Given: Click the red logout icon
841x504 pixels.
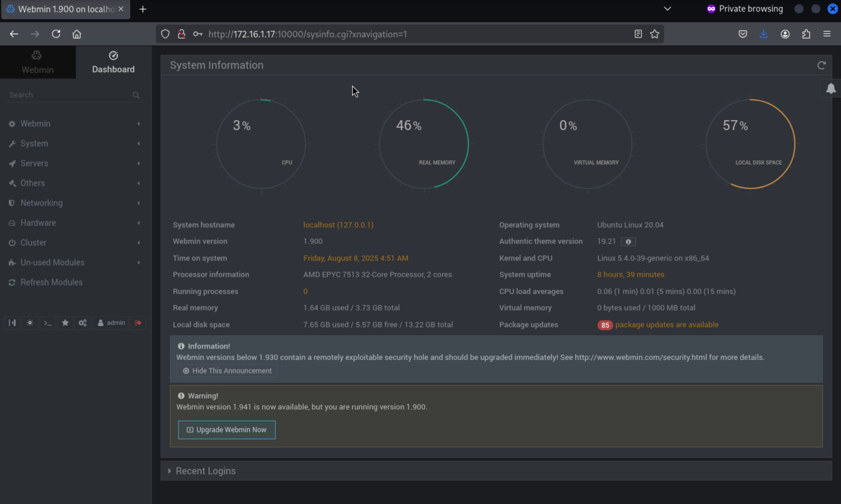Looking at the screenshot, I should [x=138, y=323].
